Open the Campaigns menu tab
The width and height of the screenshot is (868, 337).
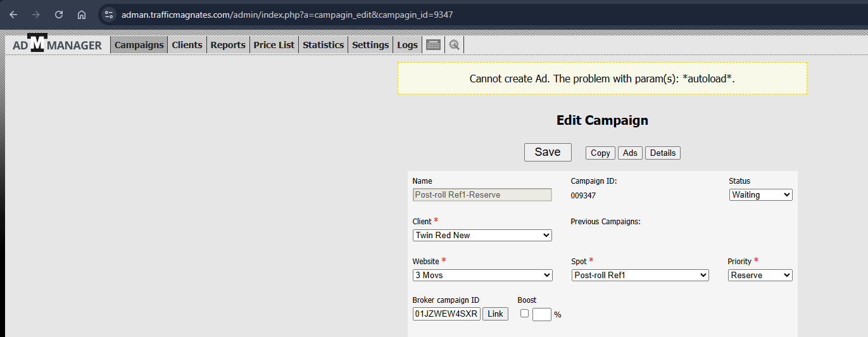(x=139, y=44)
